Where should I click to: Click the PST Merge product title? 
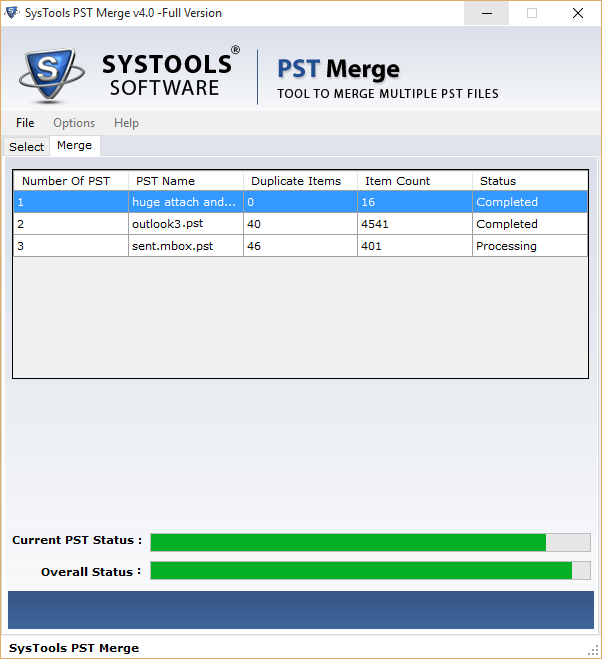pos(338,69)
